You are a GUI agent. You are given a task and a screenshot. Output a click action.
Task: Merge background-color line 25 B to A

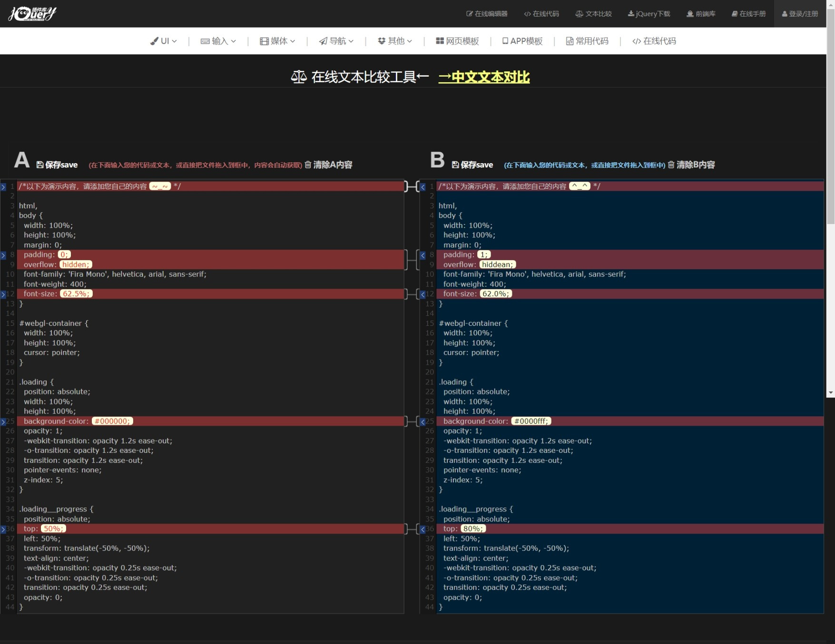(423, 422)
